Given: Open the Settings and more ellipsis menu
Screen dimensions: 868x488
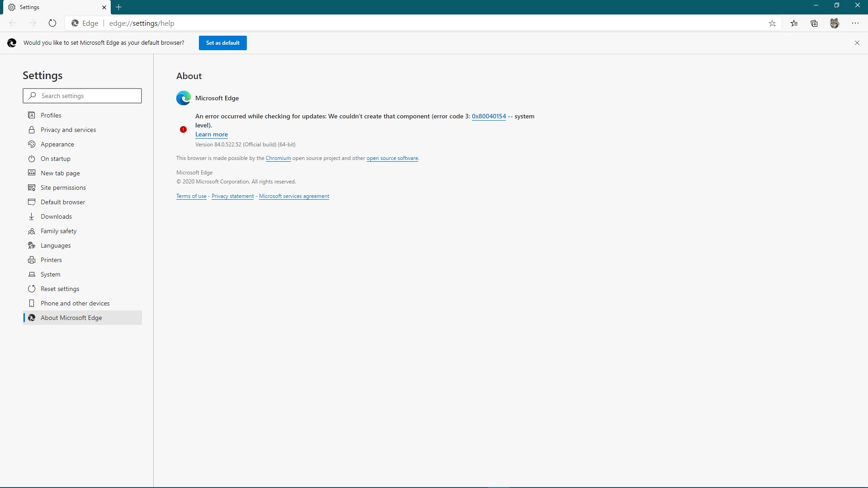Looking at the screenshot, I should pyautogui.click(x=855, y=23).
